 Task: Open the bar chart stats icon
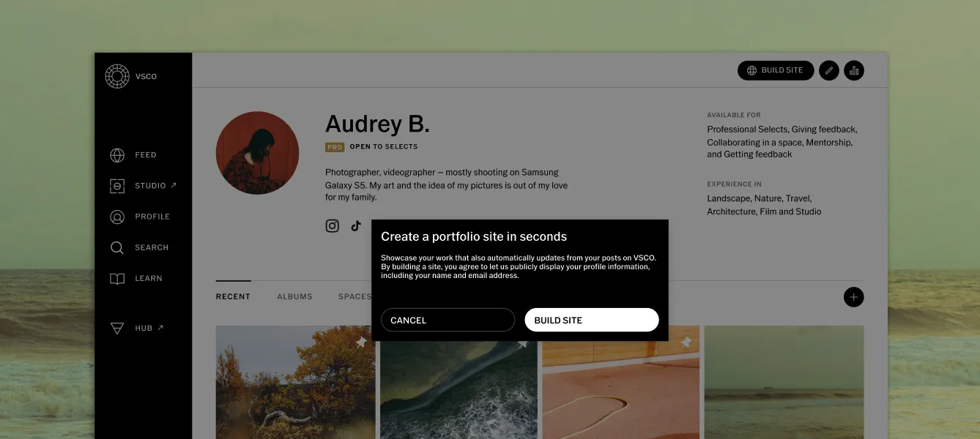(x=854, y=70)
